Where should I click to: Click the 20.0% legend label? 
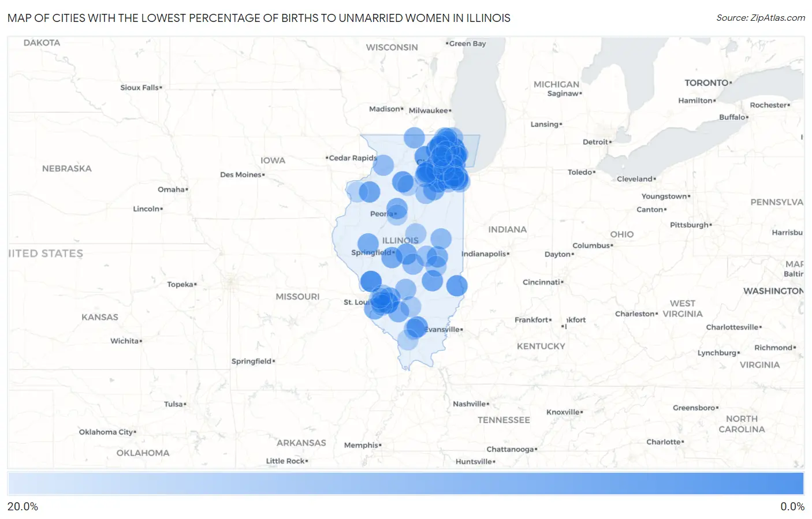[23, 506]
